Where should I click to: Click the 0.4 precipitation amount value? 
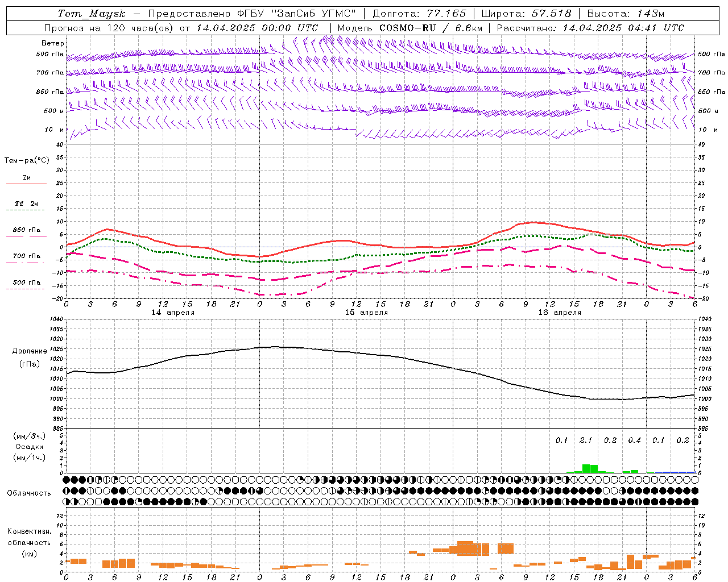pyautogui.click(x=634, y=440)
